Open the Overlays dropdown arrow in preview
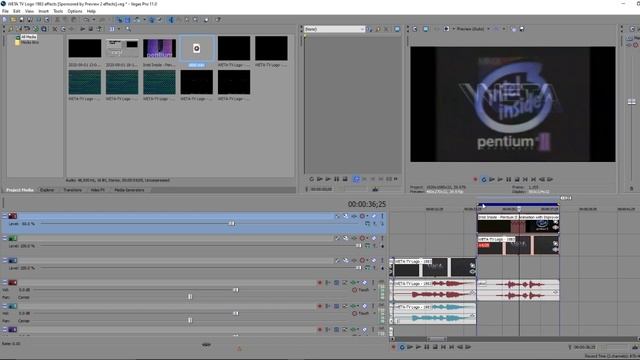 (504, 29)
